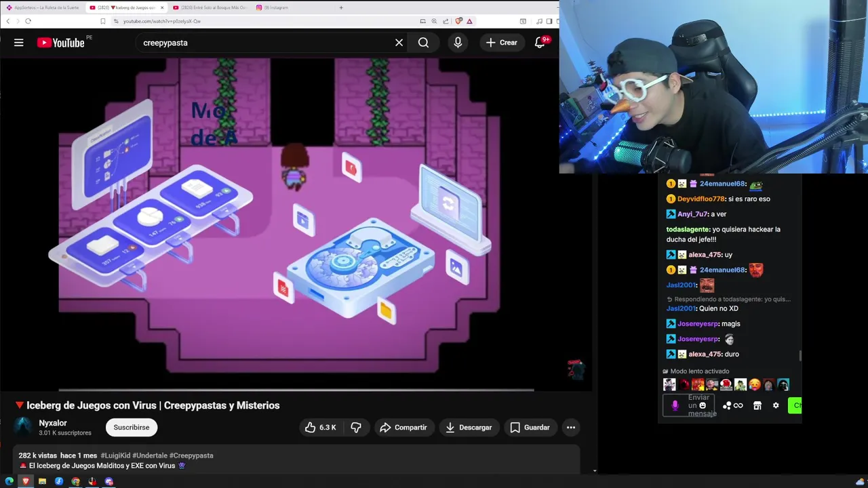Close the Iceberg de Juegos tab
The height and width of the screenshot is (488, 868).
[x=161, y=7]
